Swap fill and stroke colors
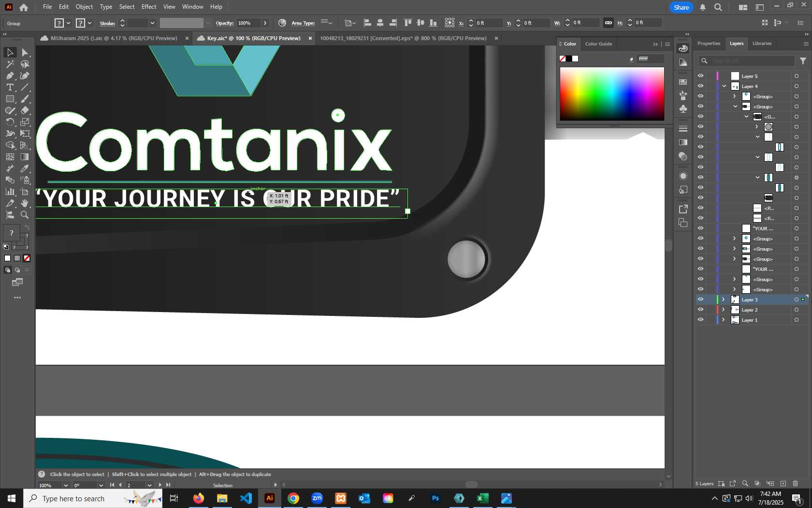The width and height of the screenshot is (812, 508). 27,227
